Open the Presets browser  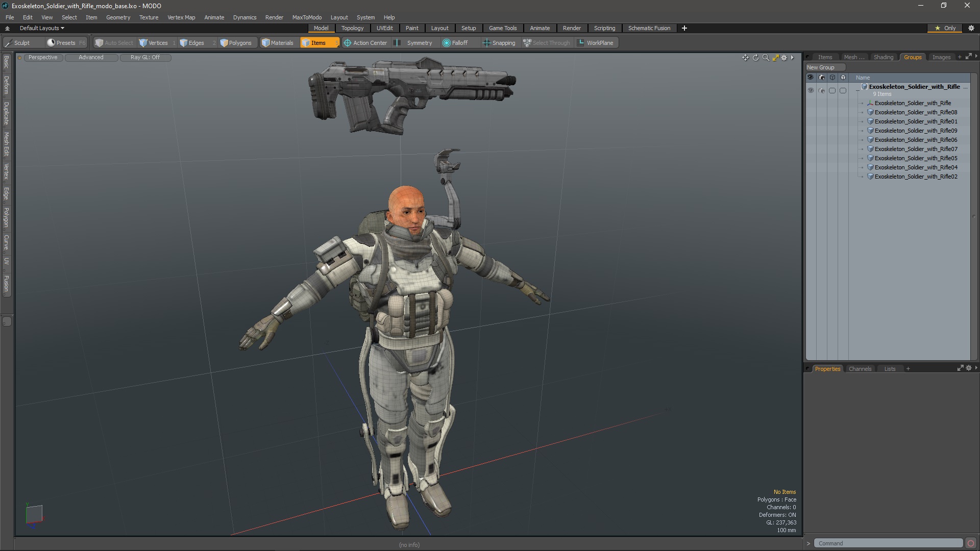tap(66, 43)
